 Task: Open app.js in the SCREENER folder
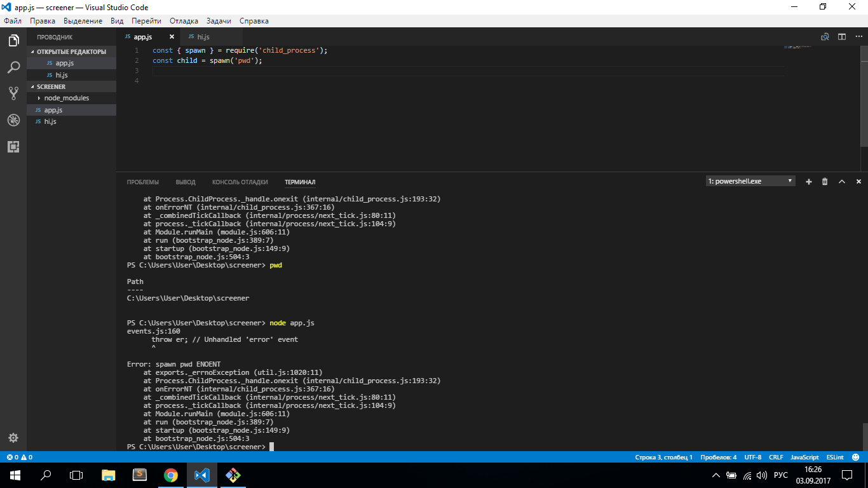(71, 110)
